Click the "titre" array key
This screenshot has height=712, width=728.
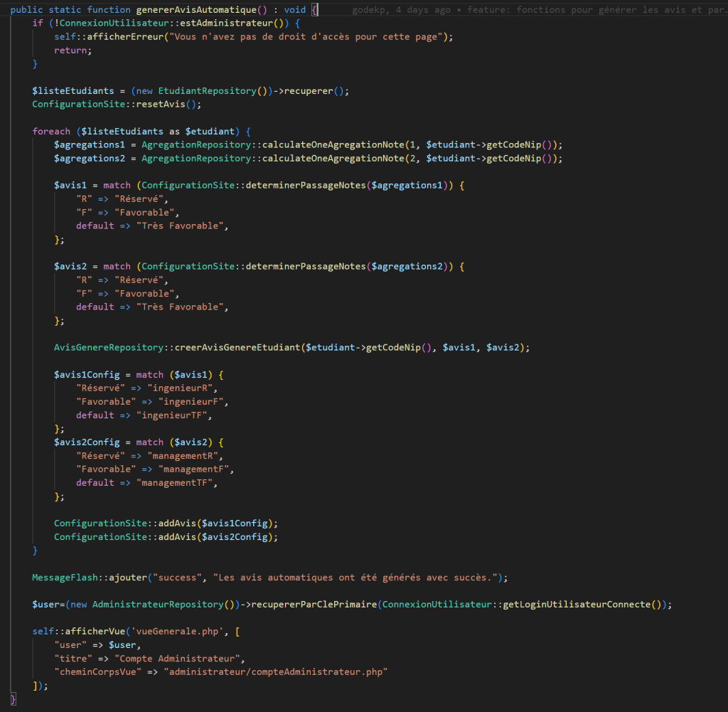click(x=73, y=659)
